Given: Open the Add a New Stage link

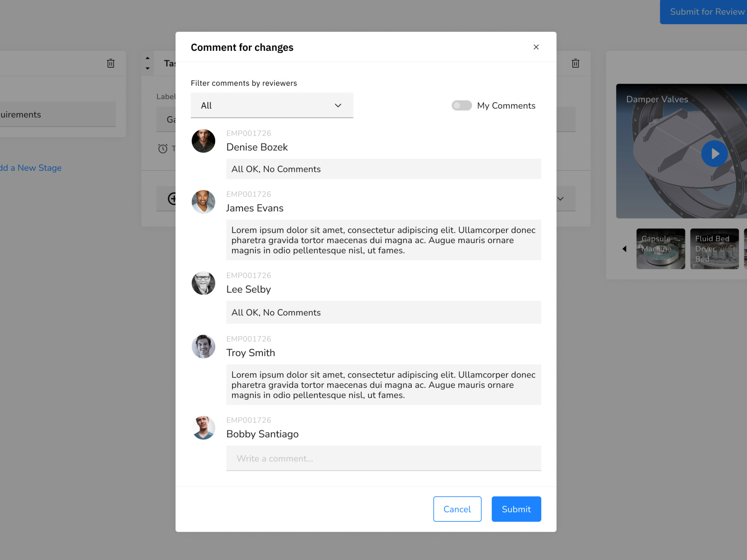Looking at the screenshot, I should pyautogui.click(x=31, y=168).
